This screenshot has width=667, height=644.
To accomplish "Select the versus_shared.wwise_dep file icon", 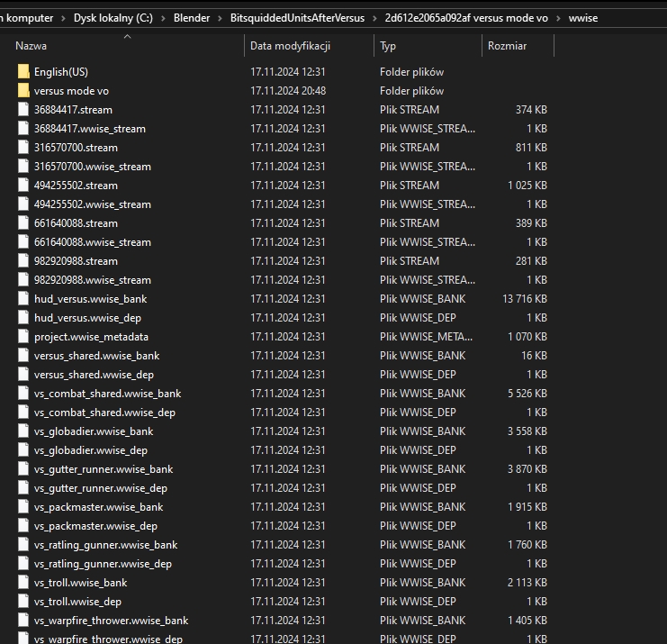I will 23,375.
